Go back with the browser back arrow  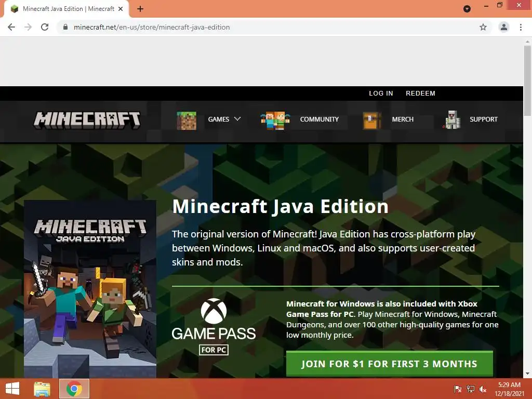pyautogui.click(x=11, y=27)
